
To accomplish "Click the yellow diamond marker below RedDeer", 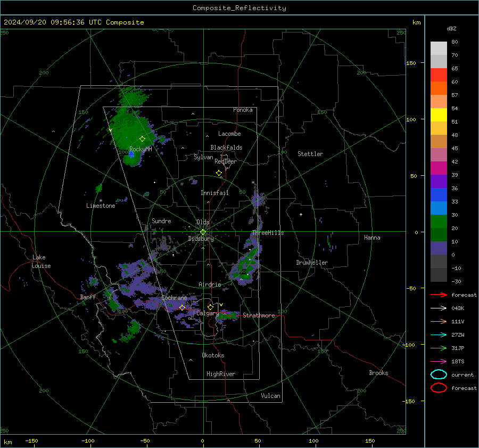I will pyautogui.click(x=219, y=173).
